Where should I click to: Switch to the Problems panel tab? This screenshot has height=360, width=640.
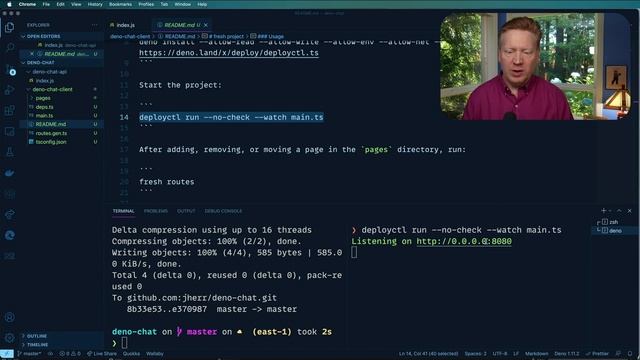pos(156,211)
